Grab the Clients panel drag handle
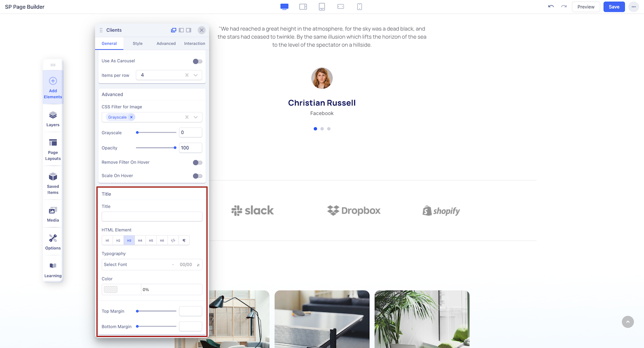644x348 pixels. pyautogui.click(x=101, y=30)
